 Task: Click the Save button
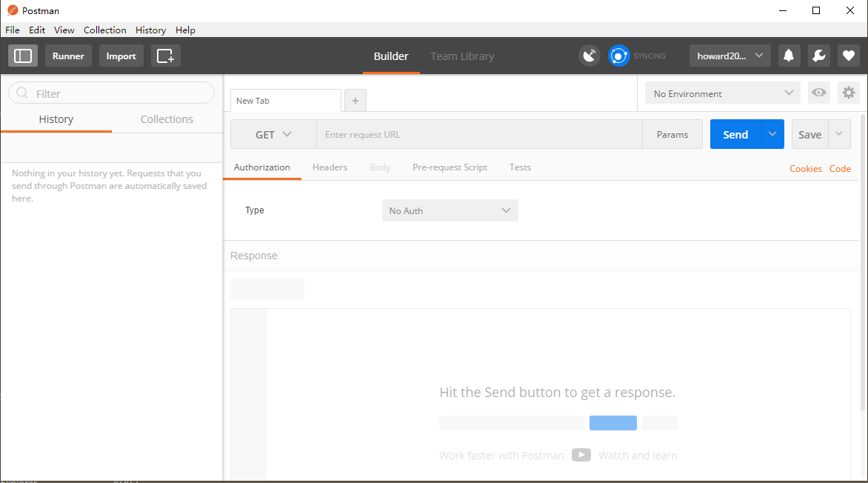coord(810,134)
